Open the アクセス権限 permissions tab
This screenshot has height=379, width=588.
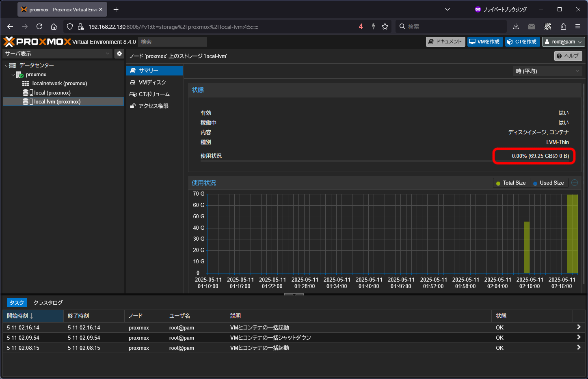(x=155, y=106)
